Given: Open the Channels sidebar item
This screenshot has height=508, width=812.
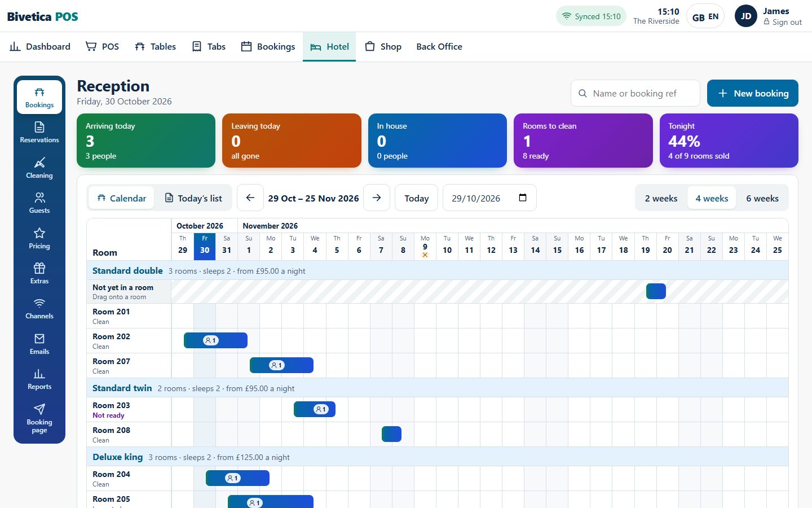Looking at the screenshot, I should [39, 309].
